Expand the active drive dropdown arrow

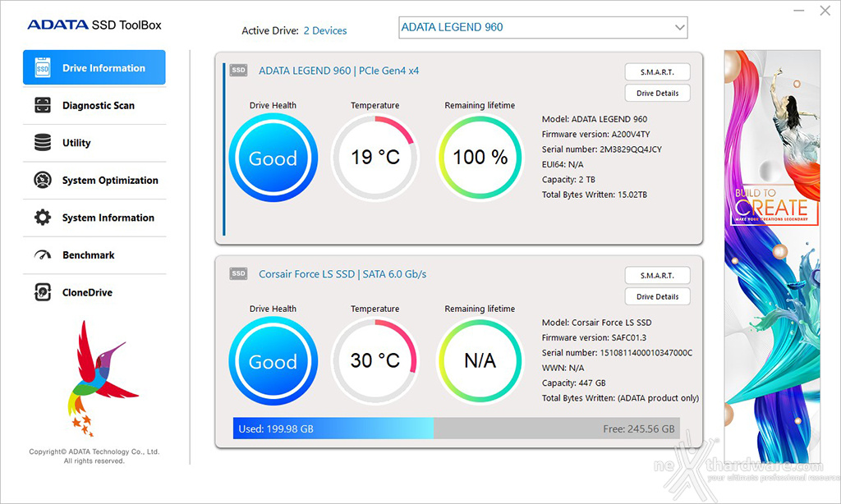click(x=679, y=27)
